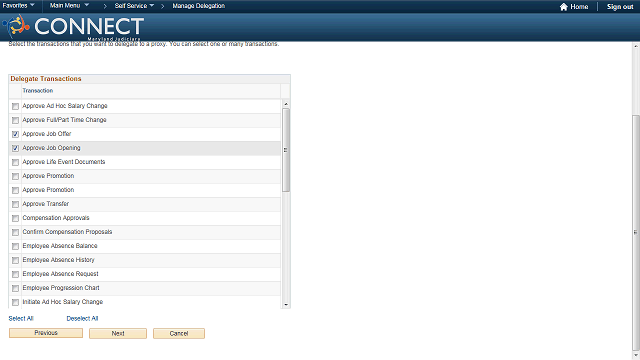Click the page vertical scrollbar thumb
The width and height of the screenshot is (640, 360).
636,232
